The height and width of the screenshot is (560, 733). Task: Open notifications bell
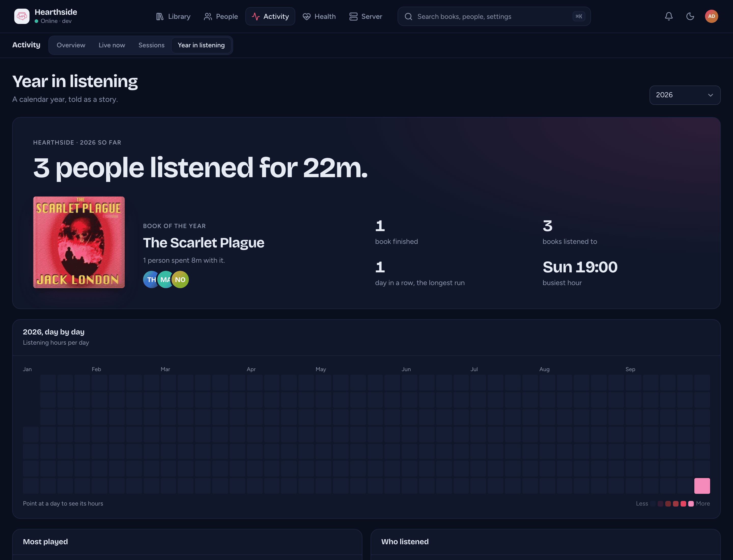point(669,16)
